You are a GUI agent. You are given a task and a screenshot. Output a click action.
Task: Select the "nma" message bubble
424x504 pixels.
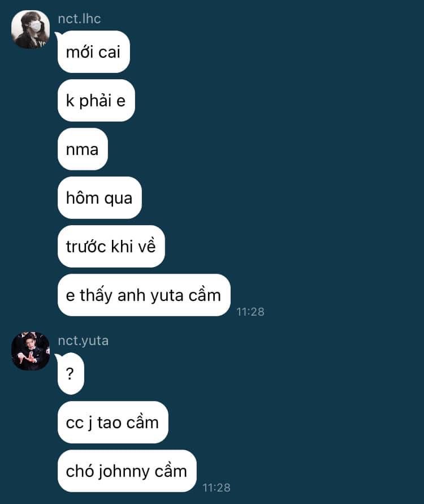click(x=83, y=149)
